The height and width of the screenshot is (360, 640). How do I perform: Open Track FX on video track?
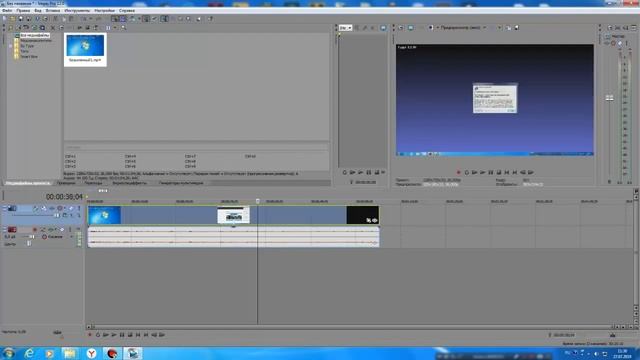(x=52, y=209)
